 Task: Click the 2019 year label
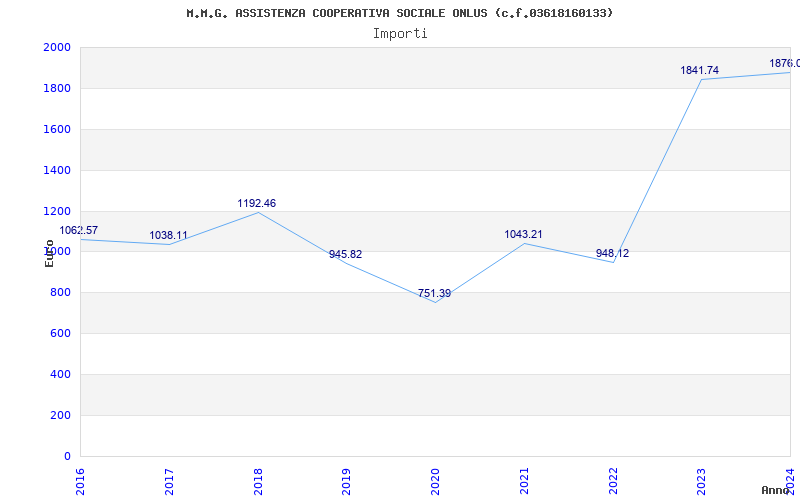pos(346,482)
